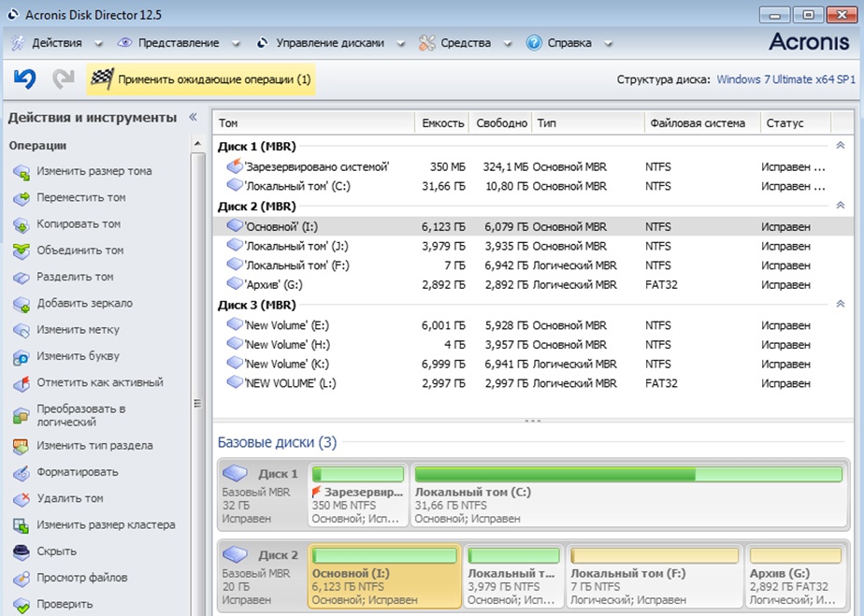Click the Диск 2 drive icon in Базовые диски
The width and height of the screenshot is (864, 616).
click(x=236, y=554)
